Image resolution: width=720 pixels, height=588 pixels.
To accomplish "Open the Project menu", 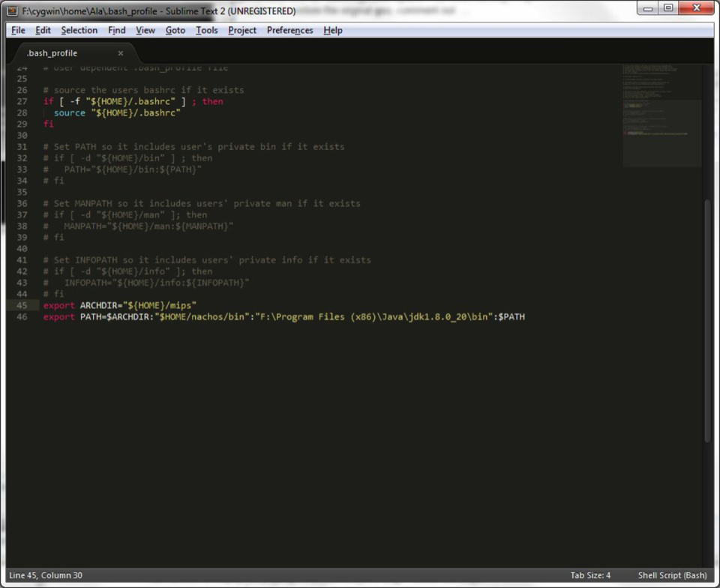I will click(241, 30).
